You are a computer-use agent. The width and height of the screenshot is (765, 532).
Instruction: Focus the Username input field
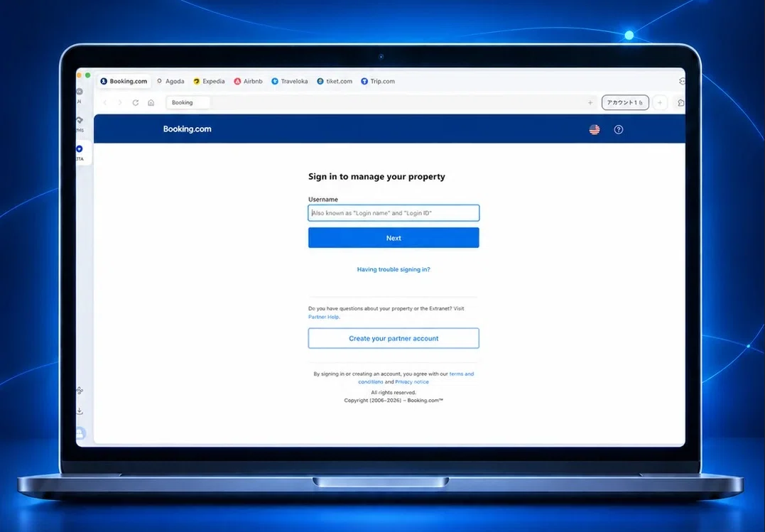[x=394, y=213]
